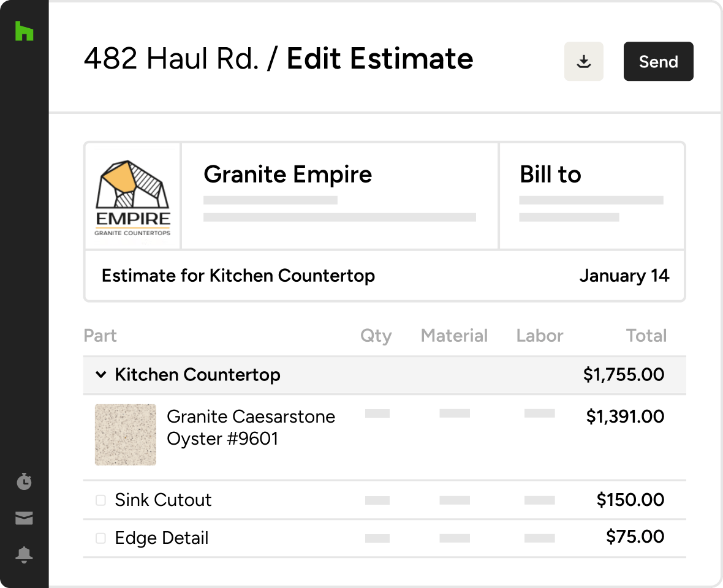This screenshot has height=588, width=723.
Task: Collapse the Kitchen Countertop section
Action: pyautogui.click(x=101, y=375)
